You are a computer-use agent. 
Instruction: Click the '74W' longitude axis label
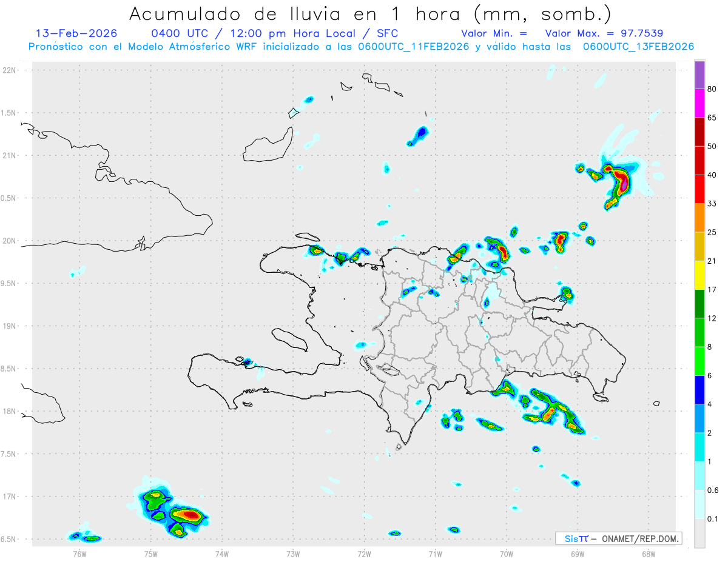pos(222,554)
